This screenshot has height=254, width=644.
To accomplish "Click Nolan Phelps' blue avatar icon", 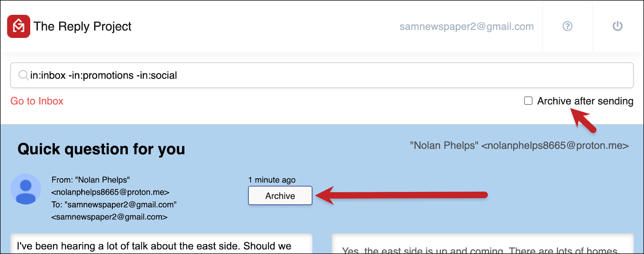I will (x=26, y=189).
